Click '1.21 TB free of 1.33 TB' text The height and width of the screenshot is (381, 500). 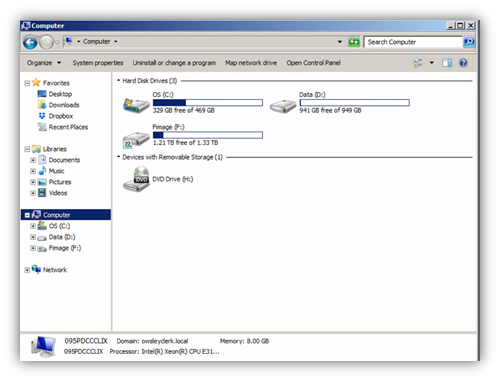pyautogui.click(x=185, y=143)
